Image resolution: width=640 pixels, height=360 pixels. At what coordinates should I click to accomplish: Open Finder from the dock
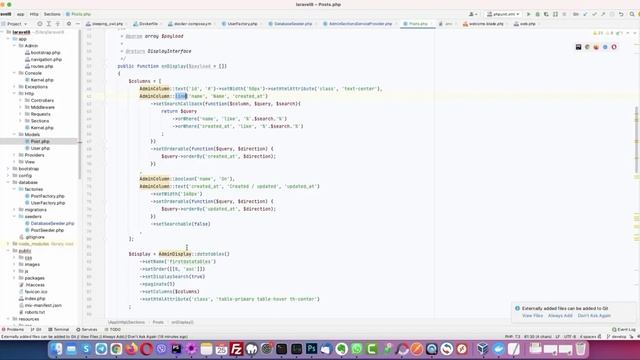pyautogui.click(x=56, y=349)
